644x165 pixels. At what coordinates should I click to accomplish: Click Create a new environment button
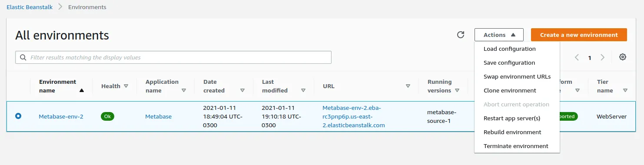579,35
